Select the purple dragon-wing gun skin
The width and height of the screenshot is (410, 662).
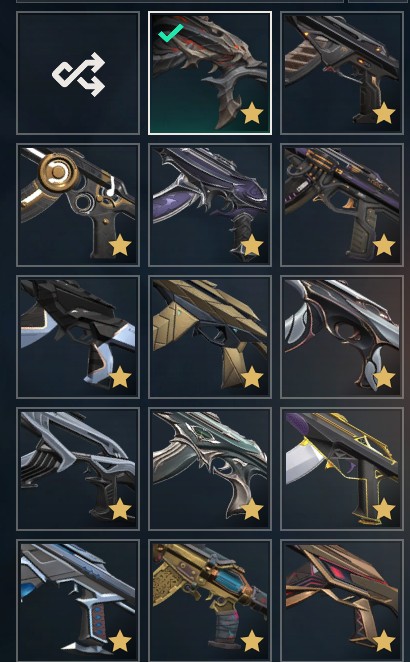pos(210,205)
